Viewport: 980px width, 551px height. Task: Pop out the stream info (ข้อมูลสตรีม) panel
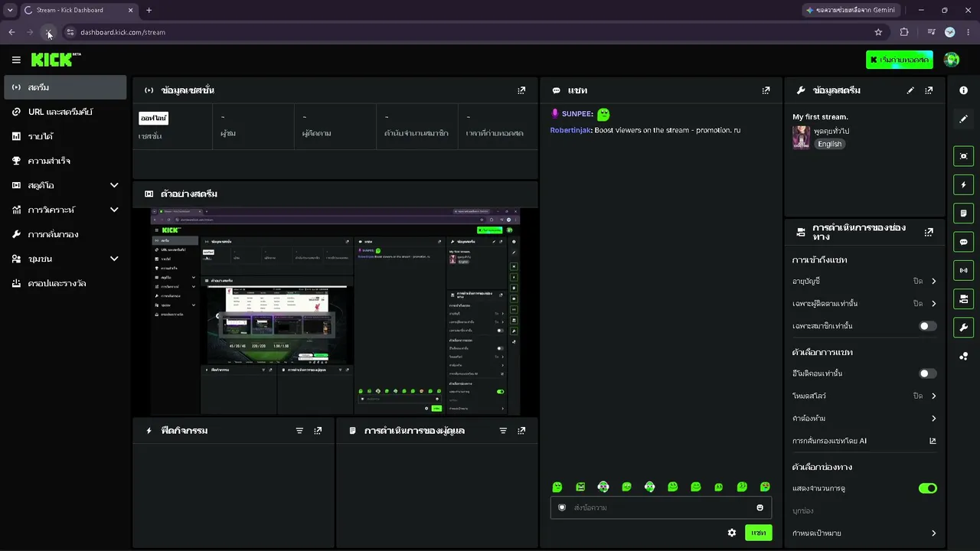pos(929,90)
